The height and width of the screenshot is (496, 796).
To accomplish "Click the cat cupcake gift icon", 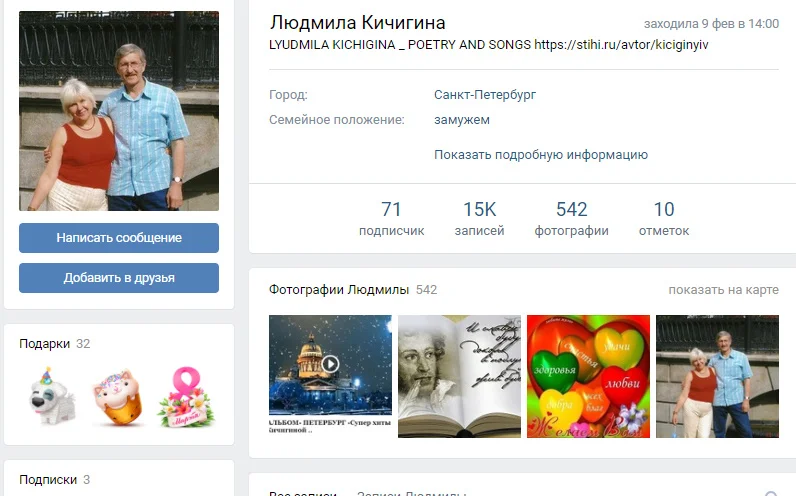I will [119, 398].
